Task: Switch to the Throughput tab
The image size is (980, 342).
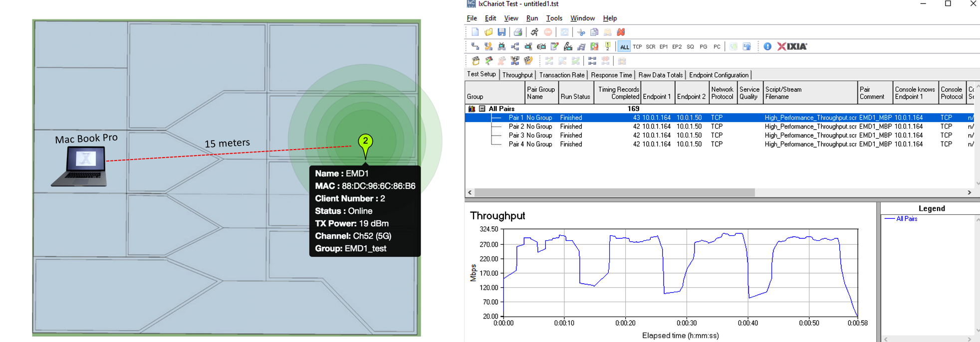Action: pos(517,75)
